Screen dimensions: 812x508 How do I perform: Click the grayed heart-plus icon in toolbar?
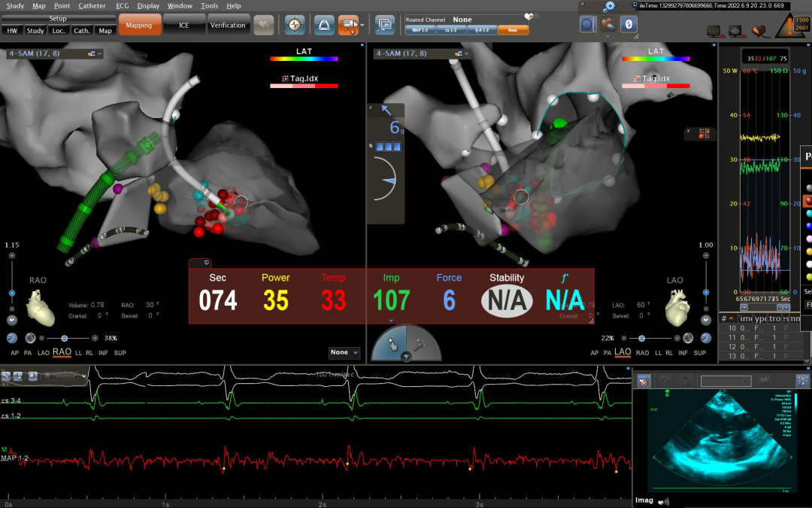(264, 25)
